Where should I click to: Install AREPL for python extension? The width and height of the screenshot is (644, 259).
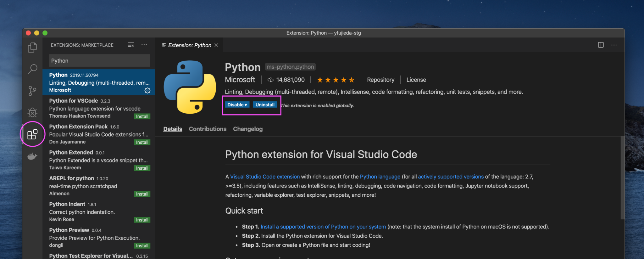click(x=142, y=194)
